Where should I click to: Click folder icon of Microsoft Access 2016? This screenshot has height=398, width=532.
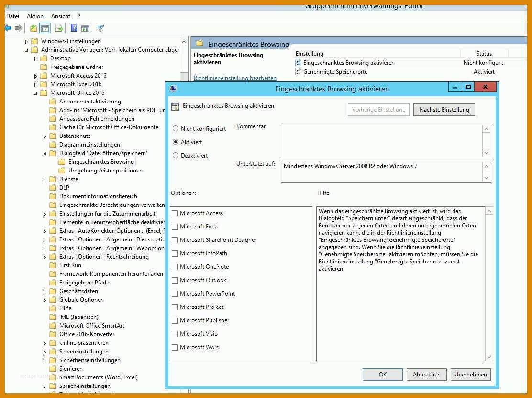coord(44,75)
